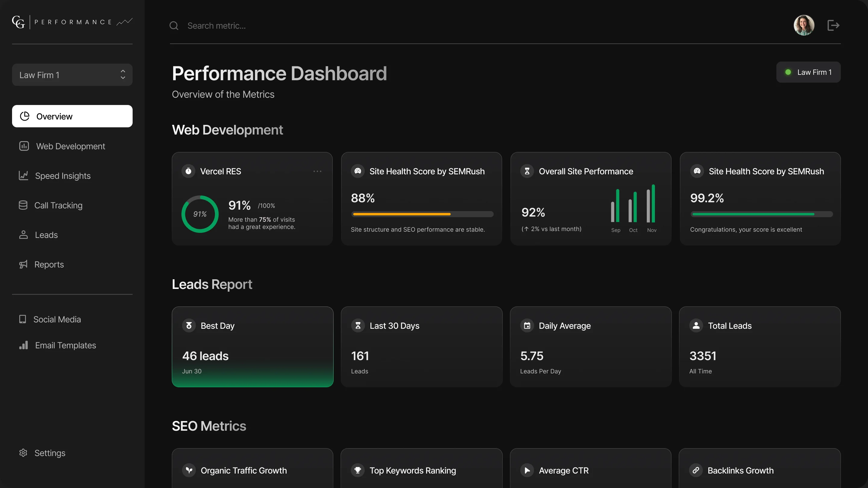Click the '3351' total leads value

[703, 356]
